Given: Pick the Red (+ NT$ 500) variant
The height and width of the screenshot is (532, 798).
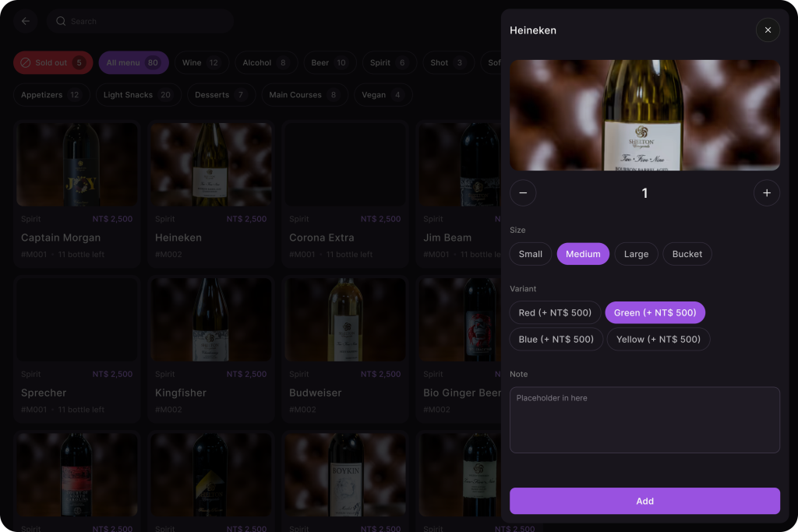Looking at the screenshot, I should [x=555, y=312].
